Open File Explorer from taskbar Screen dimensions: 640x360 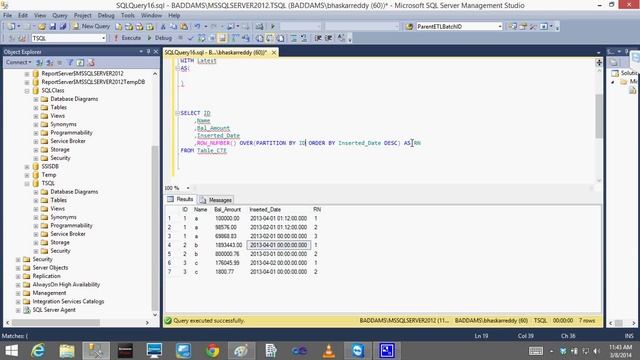pyautogui.click(x=67, y=351)
